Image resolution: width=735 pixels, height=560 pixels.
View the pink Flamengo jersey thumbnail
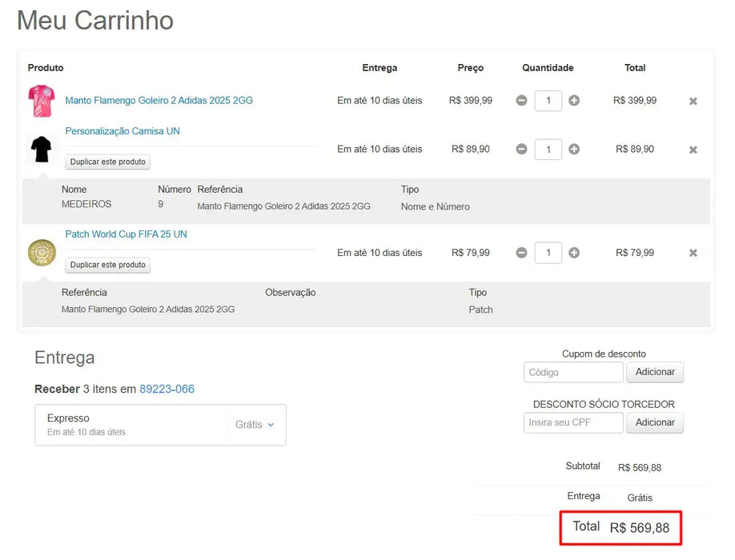pos(41,101)
